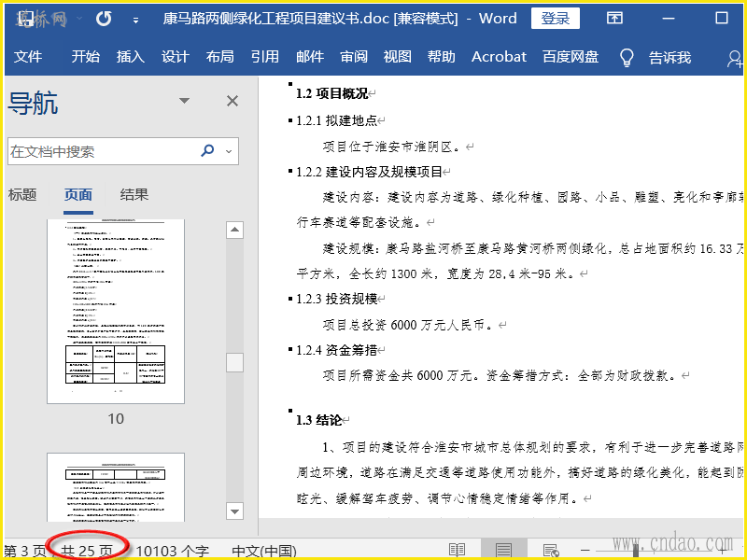Switch to Web Layout view icon

coord(551,550)
